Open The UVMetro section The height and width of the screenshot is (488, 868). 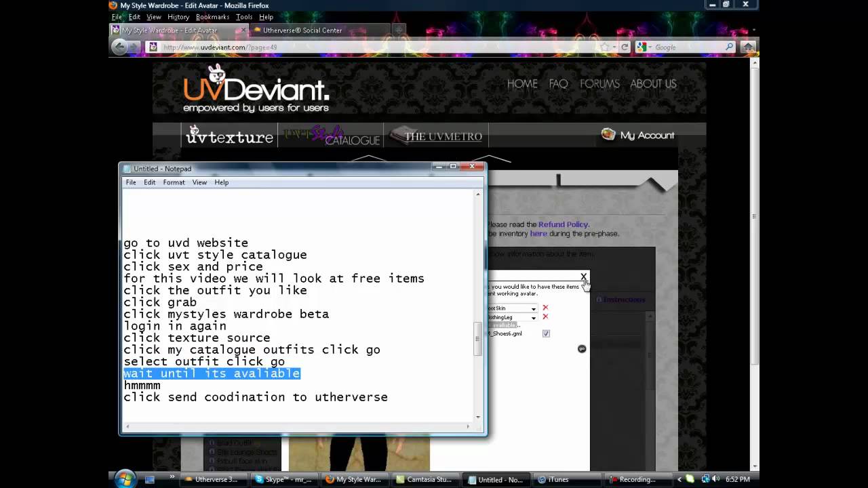(x=436, y=135)
